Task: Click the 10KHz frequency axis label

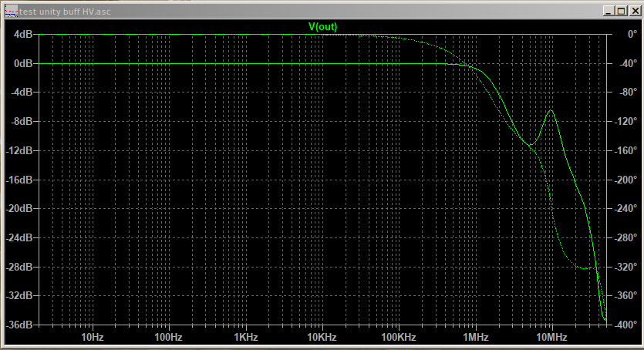Action: tap(322, 338)
